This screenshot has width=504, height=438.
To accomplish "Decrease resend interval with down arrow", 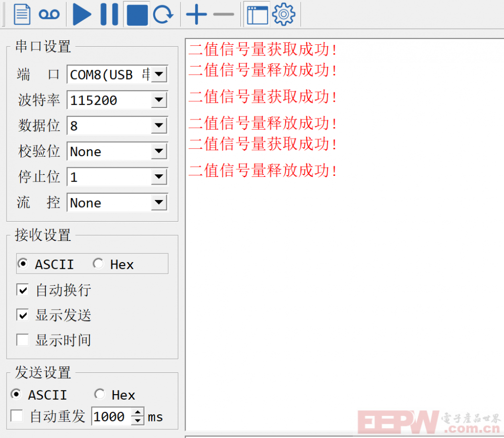I will tap(138, 421).
